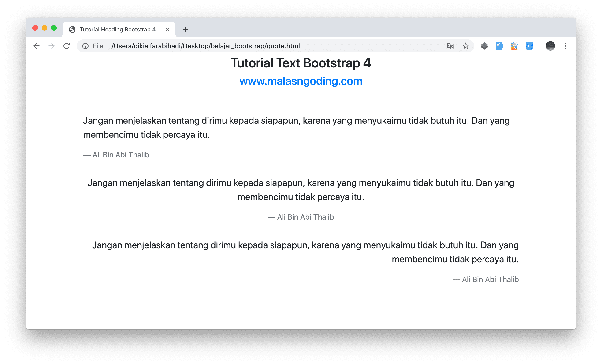The width and height of the screenshot is (602, 364).
Task: Close the Tutorial Heading Bootstrap 4 tab
Action: tap(168, 30)
